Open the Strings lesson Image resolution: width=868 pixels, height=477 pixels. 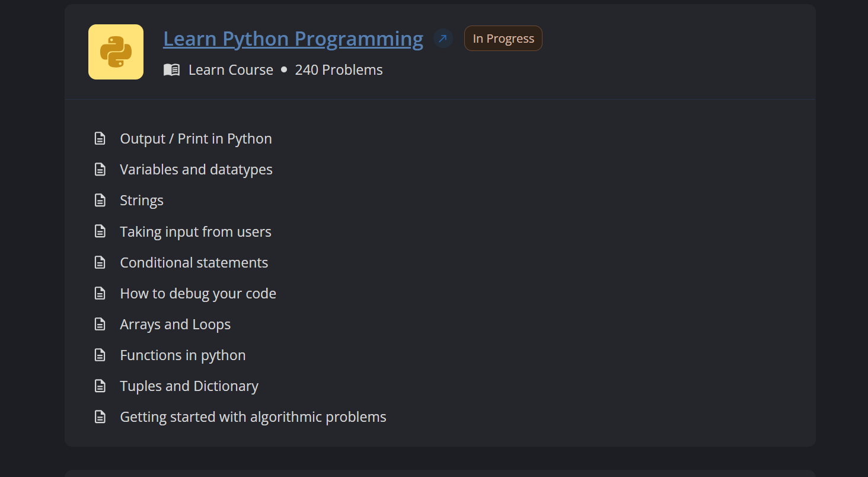click(142, 201)
